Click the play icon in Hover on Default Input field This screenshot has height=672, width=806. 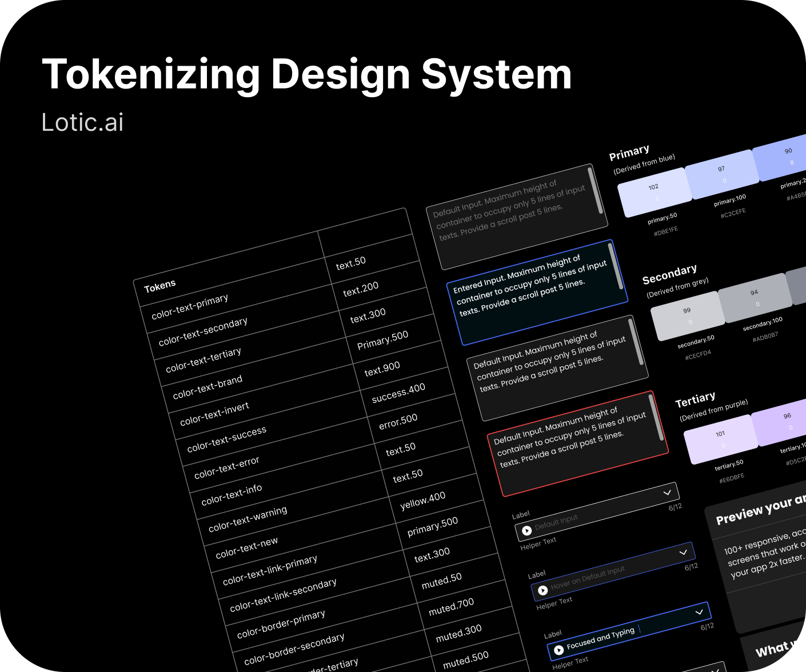pyautogui.click(x=543, y=590)
